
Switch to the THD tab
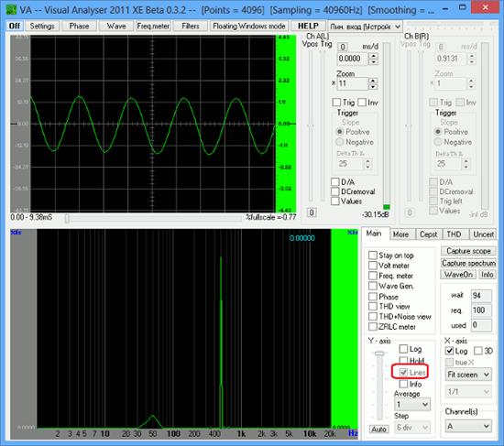454,234
